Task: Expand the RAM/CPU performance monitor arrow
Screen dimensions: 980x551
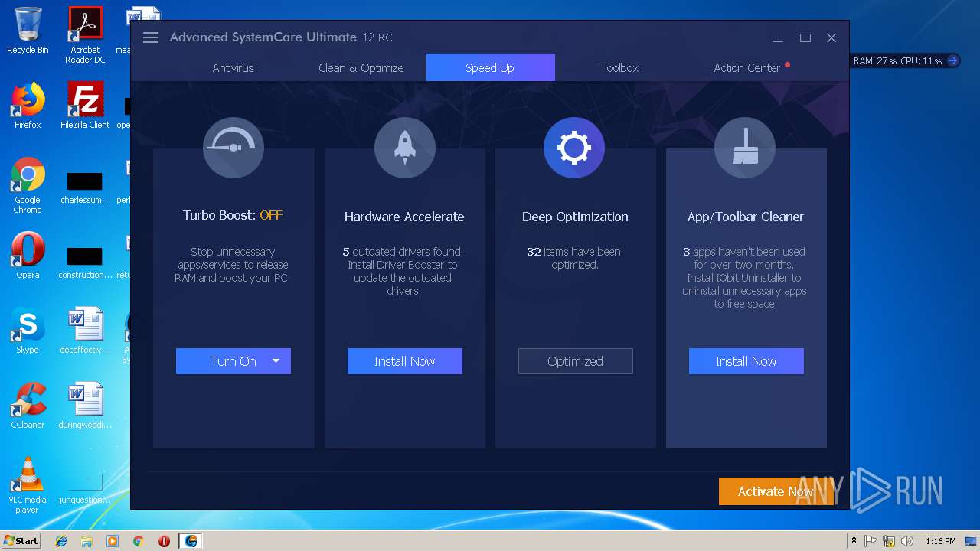Action: pyautogui.click(x=952, y=60)
